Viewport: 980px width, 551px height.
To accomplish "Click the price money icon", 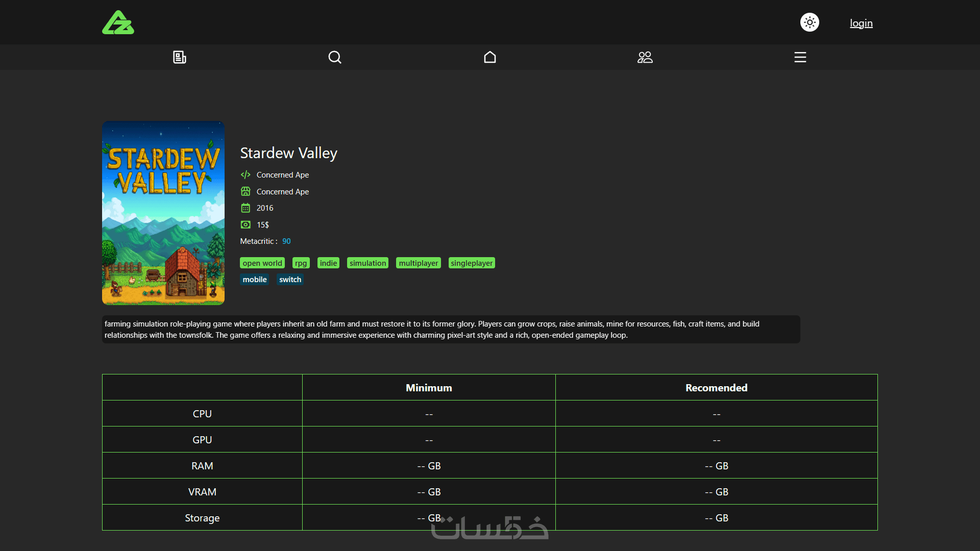I will point(246,225).
